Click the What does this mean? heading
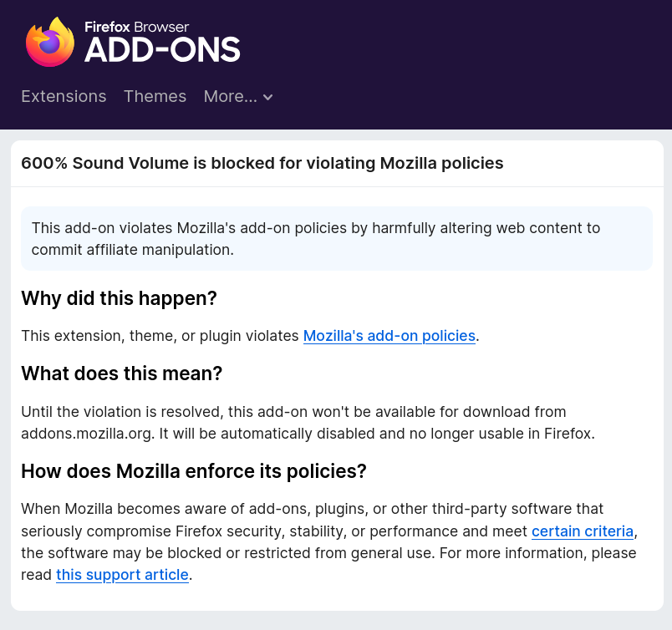Screen dimensions: 672x630 click(x=121, y=373)
